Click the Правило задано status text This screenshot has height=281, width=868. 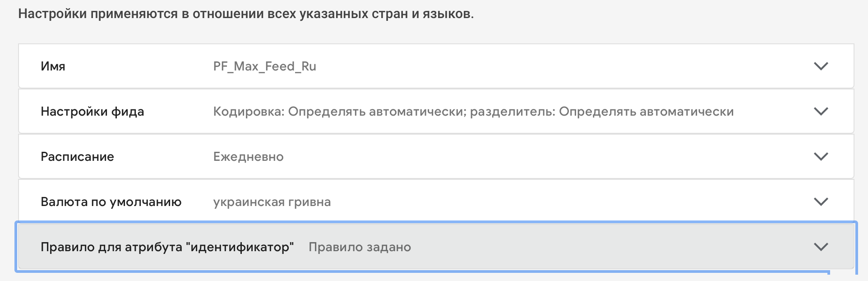point(360,247)
